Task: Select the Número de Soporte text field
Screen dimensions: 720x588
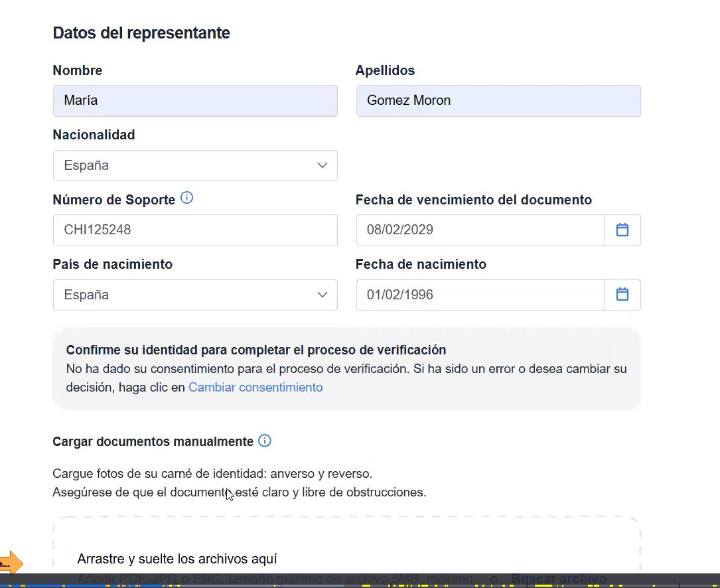Action: pyautogui.click(x=195, y=230)
